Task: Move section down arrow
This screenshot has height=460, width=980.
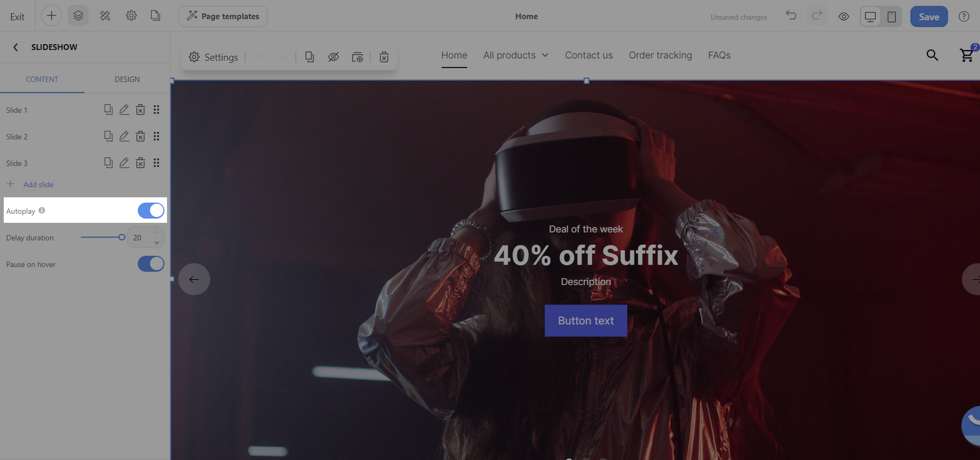Action: point(283,57)
